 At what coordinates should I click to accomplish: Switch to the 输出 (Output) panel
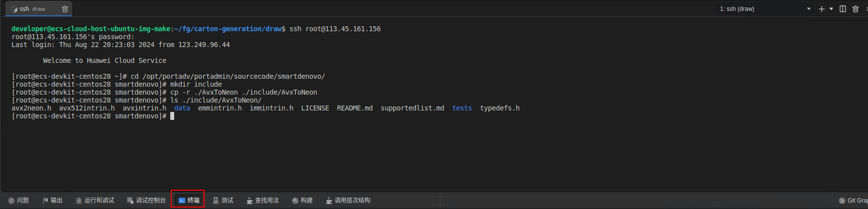tap(53, 201)
